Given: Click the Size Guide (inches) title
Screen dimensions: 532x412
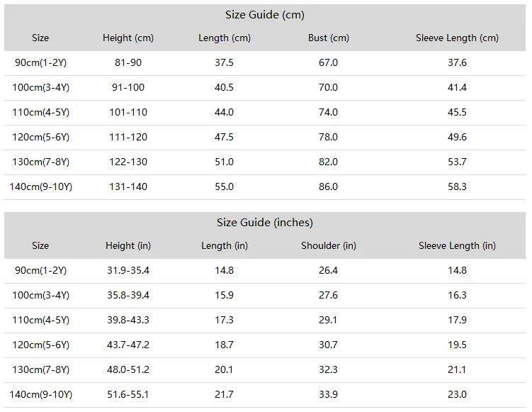Looking at the screenshot, I should 265,223.
